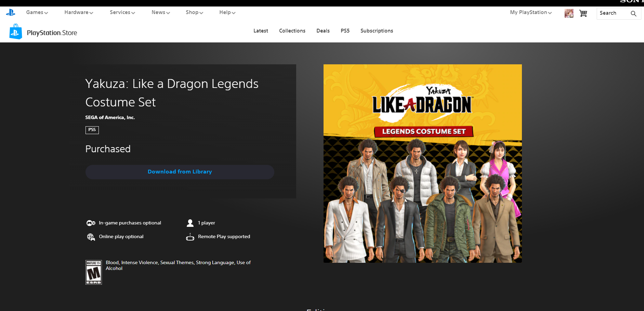Viewport: 644px width, 311px height.
Task: Click the Remote Play supported icon
Action: click(190, 237)
